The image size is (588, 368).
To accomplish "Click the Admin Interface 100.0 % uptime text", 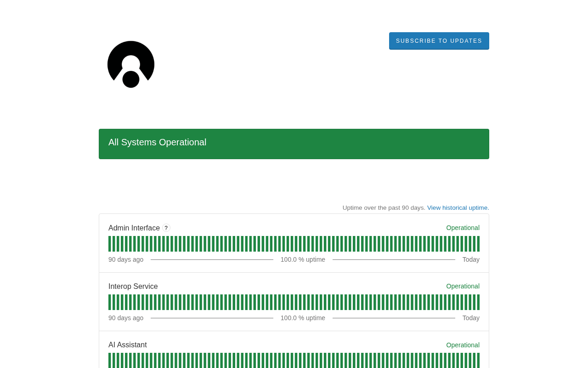I will (x=303, y=259).
